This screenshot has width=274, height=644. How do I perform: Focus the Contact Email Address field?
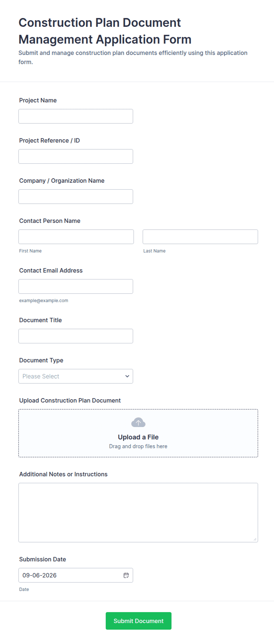76,286
